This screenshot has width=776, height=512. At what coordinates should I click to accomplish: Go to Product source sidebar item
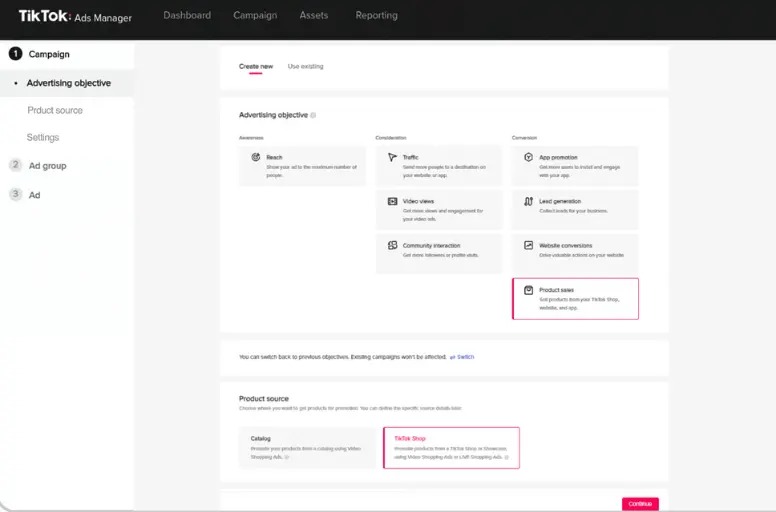pos(55,110)
